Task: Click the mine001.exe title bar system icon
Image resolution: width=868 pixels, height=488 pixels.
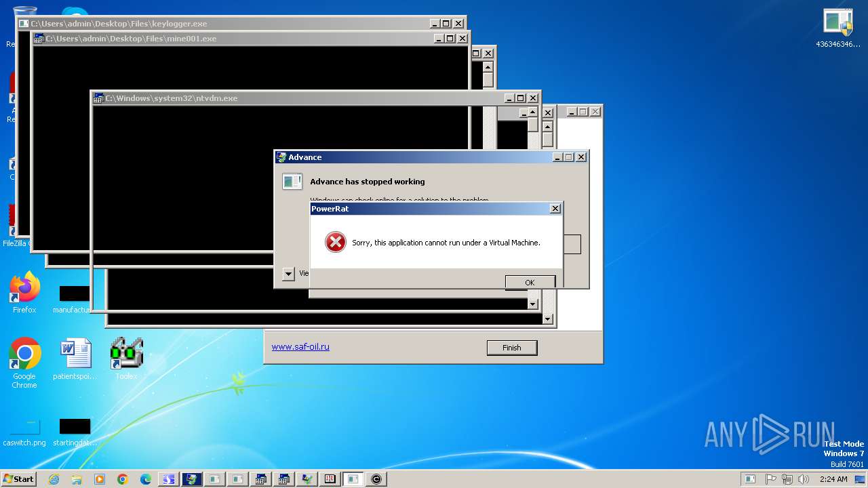Action: tap(39, 39)
